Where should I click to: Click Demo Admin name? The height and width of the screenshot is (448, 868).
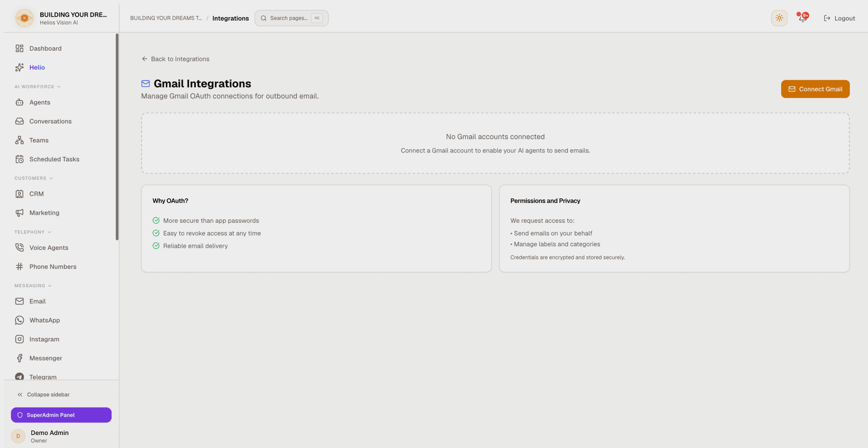coord(50,433)
